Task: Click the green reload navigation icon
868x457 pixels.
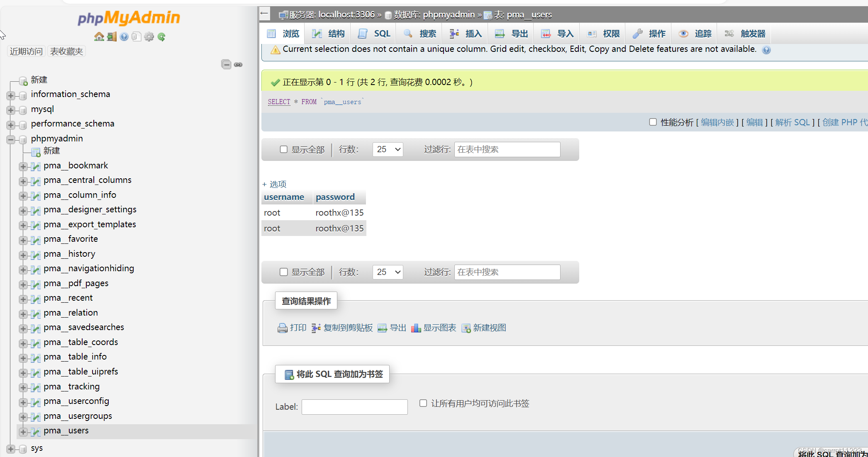Action: (x=161, y=36)
